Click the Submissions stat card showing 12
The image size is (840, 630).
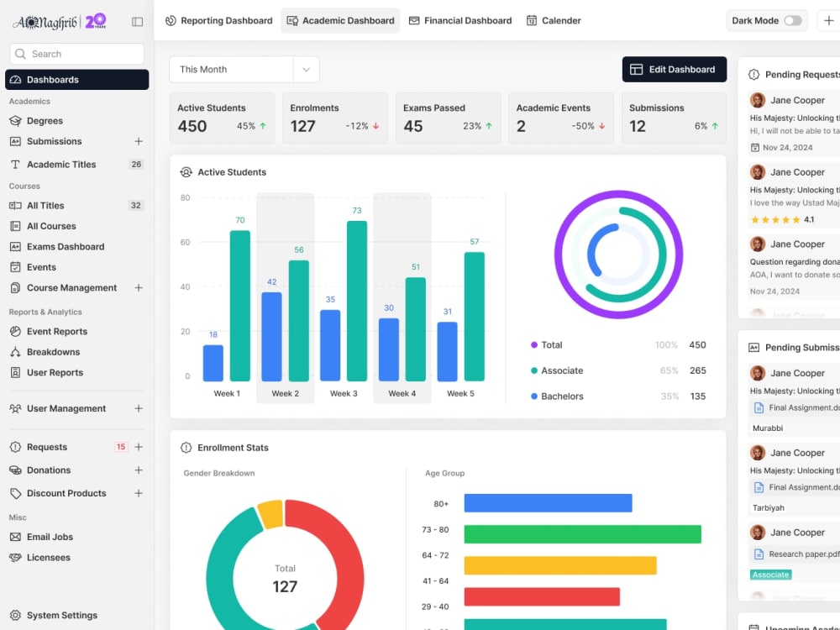pos(674,118)
